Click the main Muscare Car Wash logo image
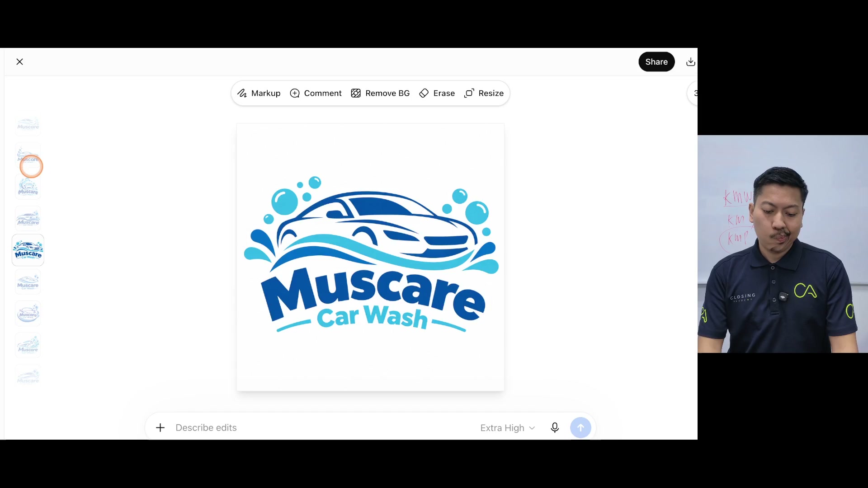Image resolution: width=868 pixels, height=488 pixels. pyautogui.click(x=370, y=257)
